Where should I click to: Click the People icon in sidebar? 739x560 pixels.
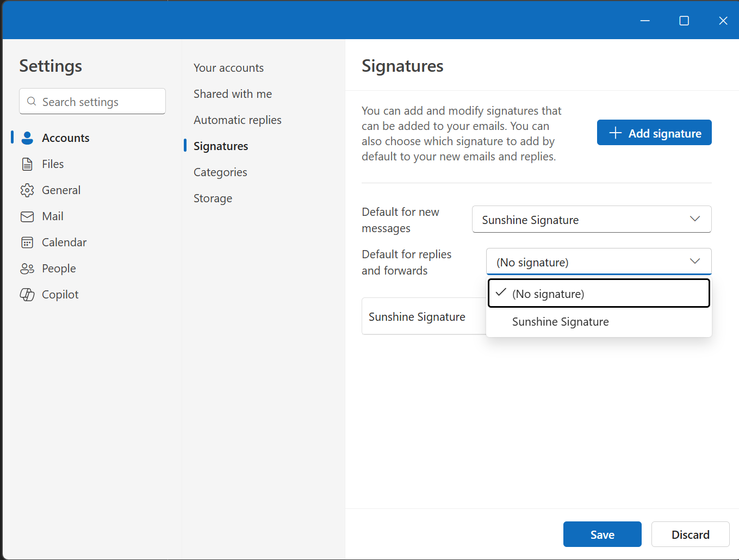pos(27,269)
